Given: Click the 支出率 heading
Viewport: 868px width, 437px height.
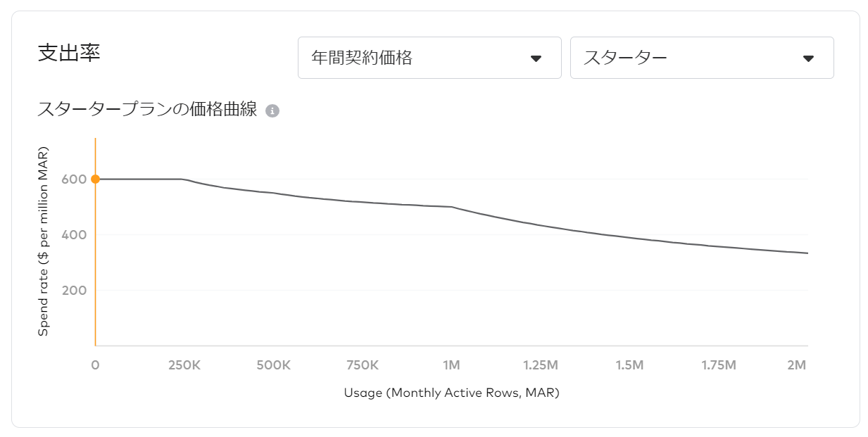Looking at the screenshot, I should coord(69,53).
